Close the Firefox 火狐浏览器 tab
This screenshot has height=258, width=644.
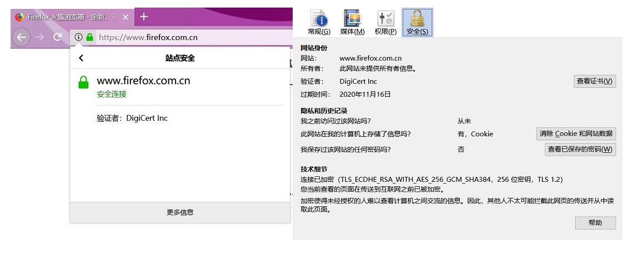[125, 17]
